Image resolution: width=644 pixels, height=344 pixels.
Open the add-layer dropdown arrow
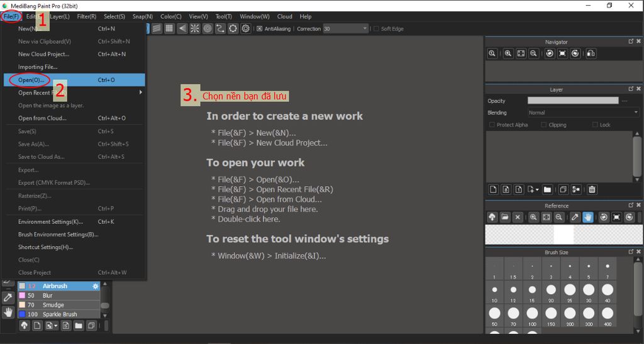coord(537,190)
